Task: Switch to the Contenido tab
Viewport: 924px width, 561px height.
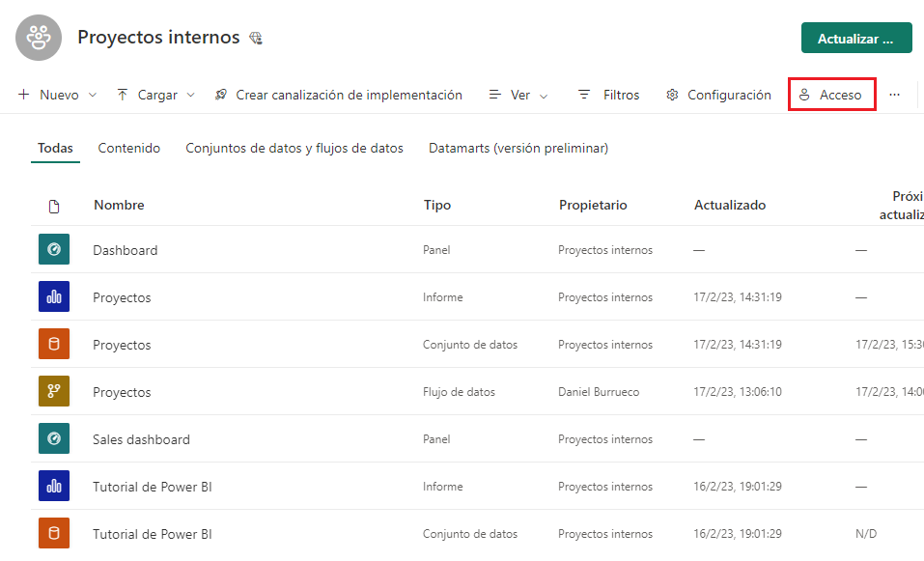Action: pos(129,148)
